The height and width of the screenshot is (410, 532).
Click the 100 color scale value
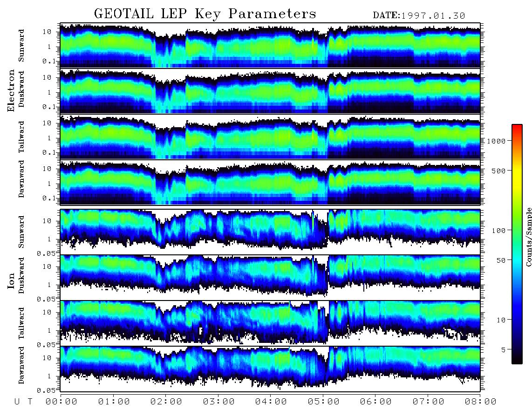pos(499,231)
